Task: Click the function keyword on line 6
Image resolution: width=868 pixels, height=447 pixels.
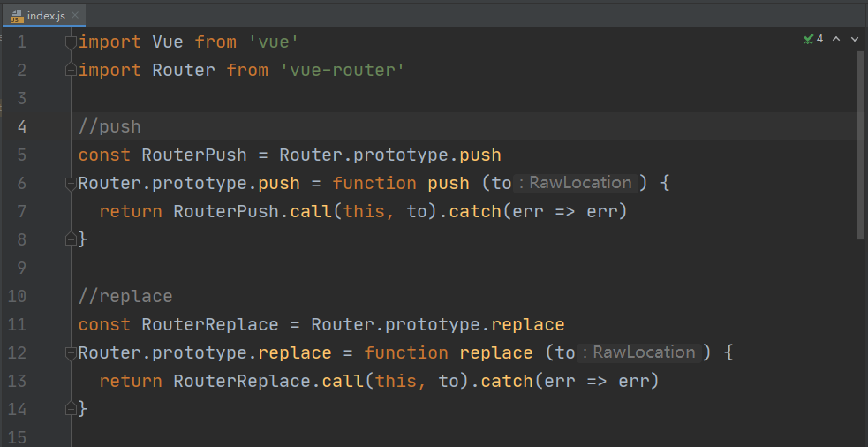Action: [x=374, y=184]
